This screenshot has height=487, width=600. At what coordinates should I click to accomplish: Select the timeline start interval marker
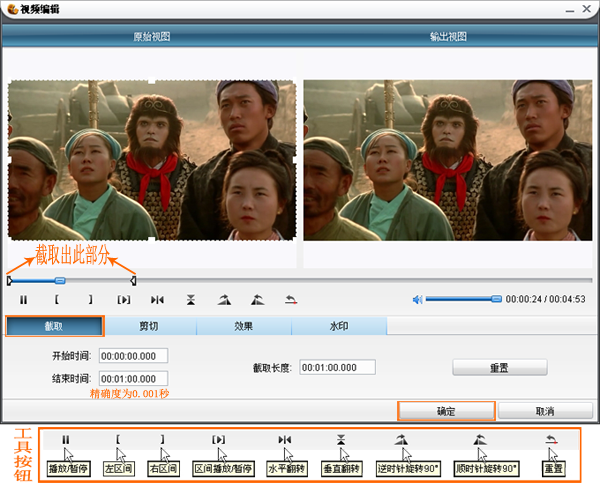(x=10, y=281)
